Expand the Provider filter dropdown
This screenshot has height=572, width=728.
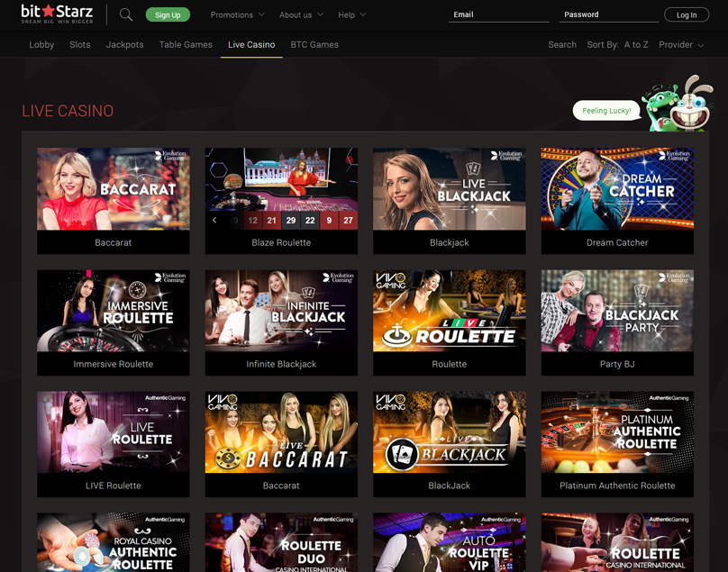pyautogui.click(x=681, y=44)
